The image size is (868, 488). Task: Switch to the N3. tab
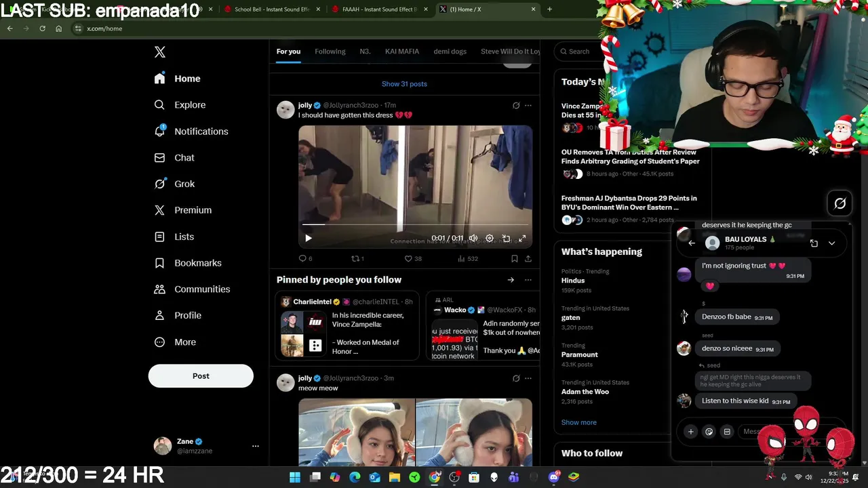pos(366,52)
